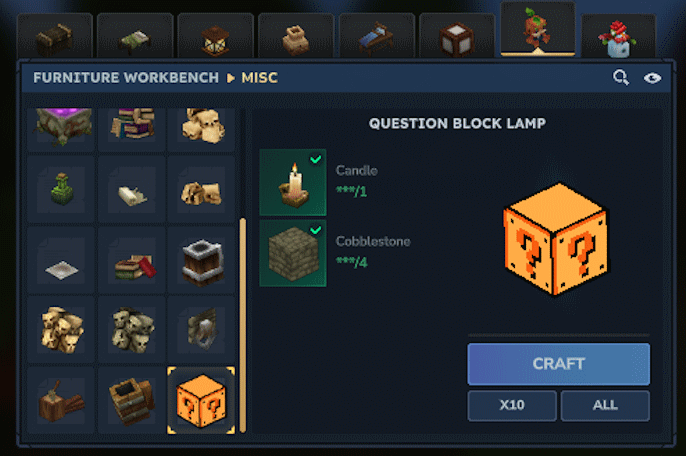Toggle the eye visibility filter

652,78
